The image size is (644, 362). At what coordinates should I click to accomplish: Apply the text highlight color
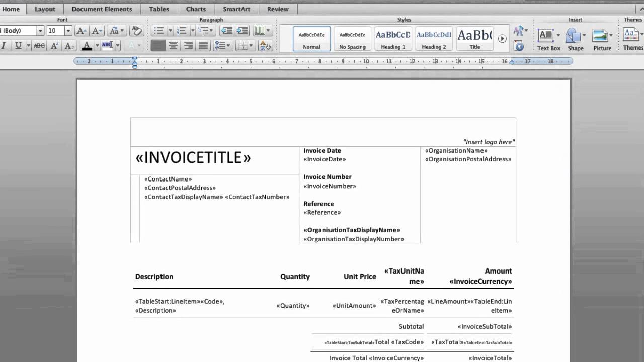(x=107, y=46)
